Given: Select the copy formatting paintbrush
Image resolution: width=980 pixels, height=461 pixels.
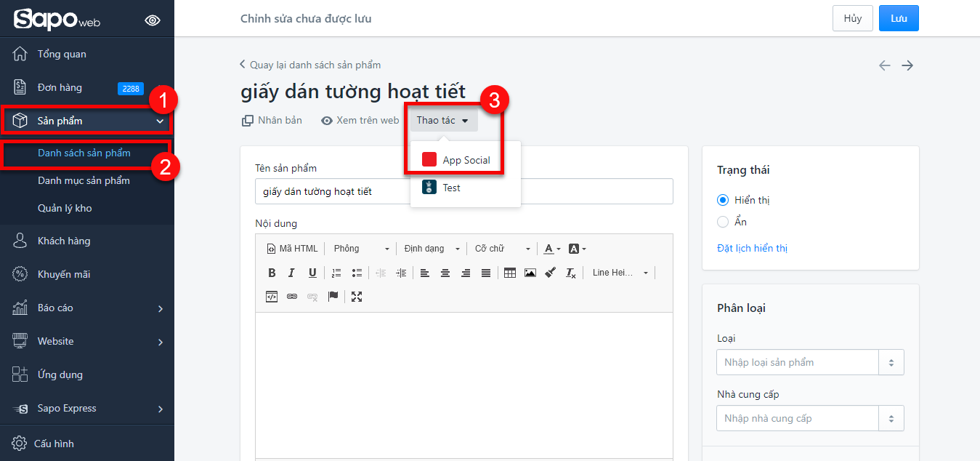Looking at the screenshot, I should pyautogui.click(x=551, y=273).
